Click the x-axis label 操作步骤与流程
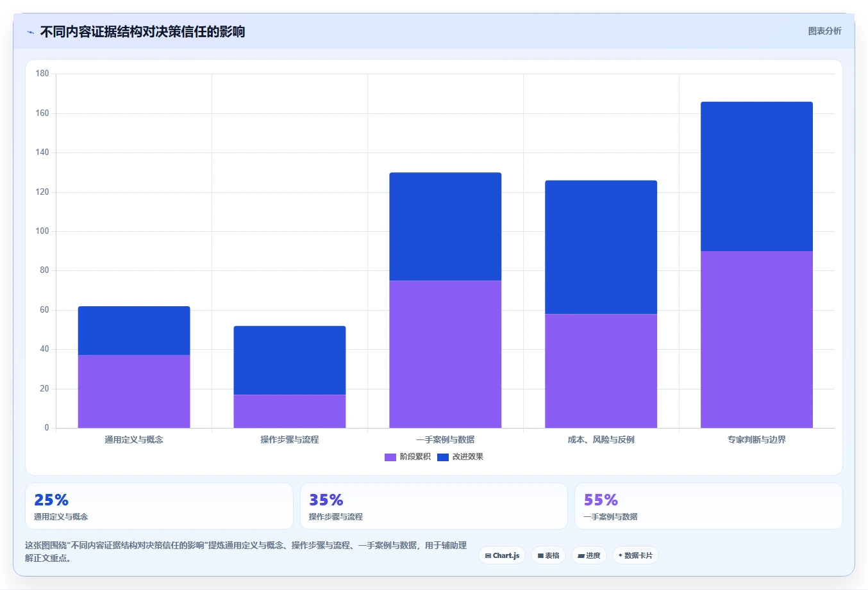 coord(290,439)
